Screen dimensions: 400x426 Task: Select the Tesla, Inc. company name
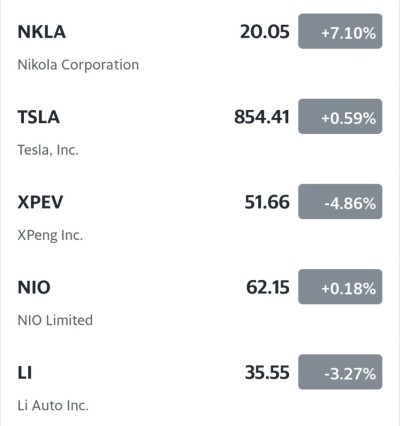pos(48,150)
